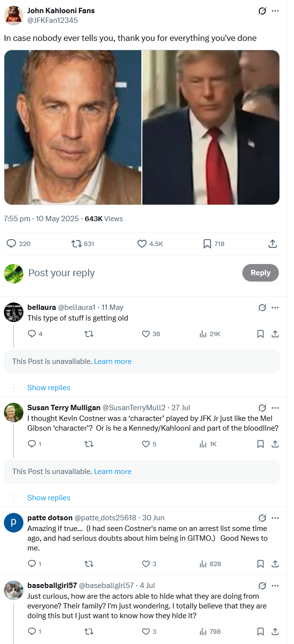Like the main post with 4.5K likes

pos(142,244)
